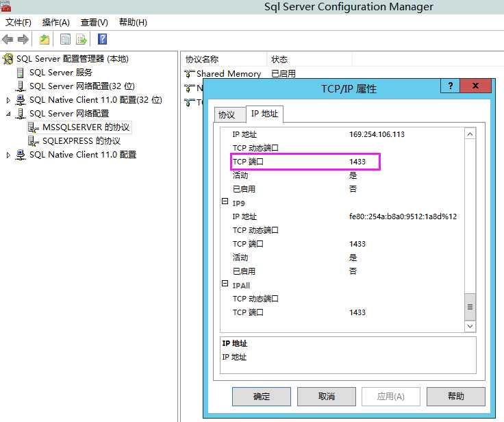Select SQL Server 网络配置(32 位) tree item

click(x=82, y=86)
